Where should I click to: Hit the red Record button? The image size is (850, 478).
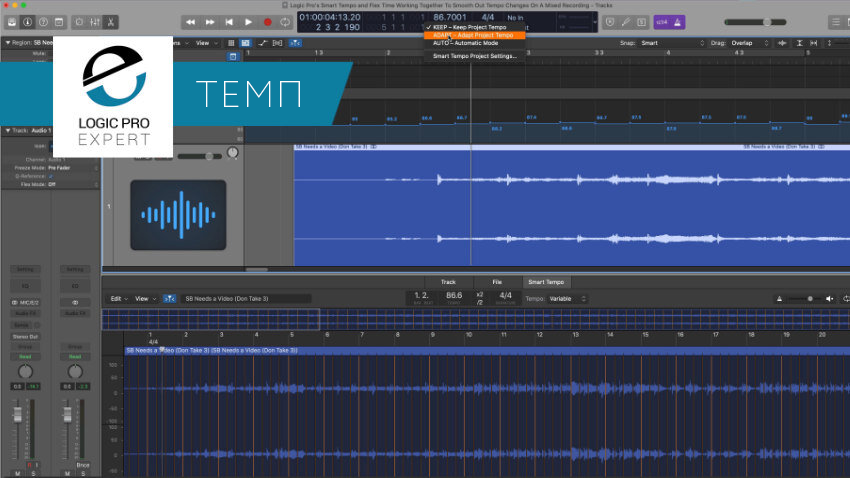click(267, 22)
